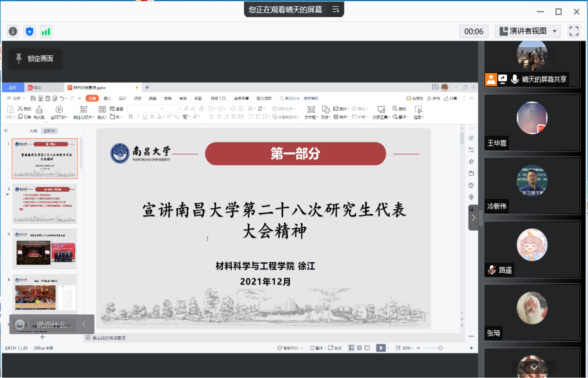Open the screen-sharing options menu icon
The height and width of the screenshot is (378, 588).
point(336,10)
